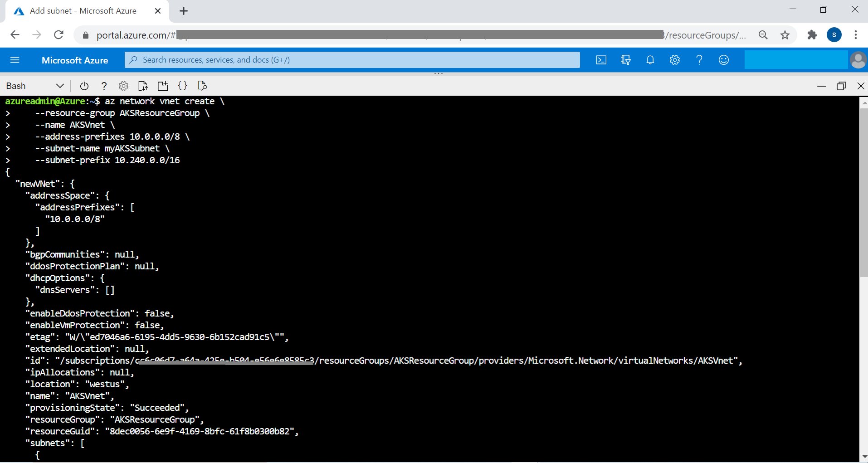Open Cloud Shell from Azure top bar
Viewport: 868px width, 463px height.
pos(601,60)
